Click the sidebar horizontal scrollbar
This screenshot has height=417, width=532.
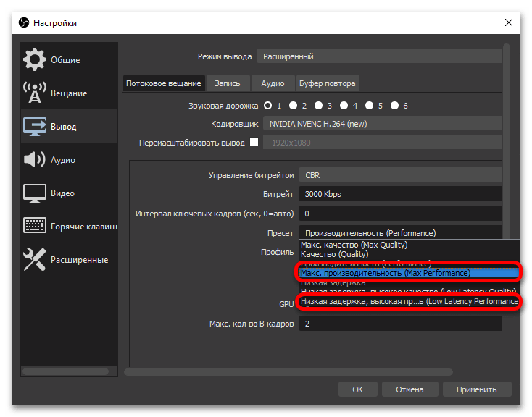tap(65, 371)
